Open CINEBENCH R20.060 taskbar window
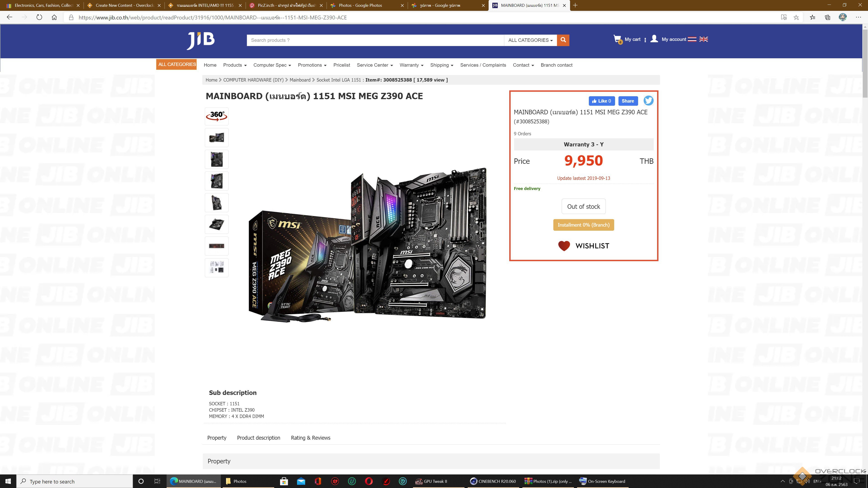Screen dimensions: 868x488 (x=493, y=481)
